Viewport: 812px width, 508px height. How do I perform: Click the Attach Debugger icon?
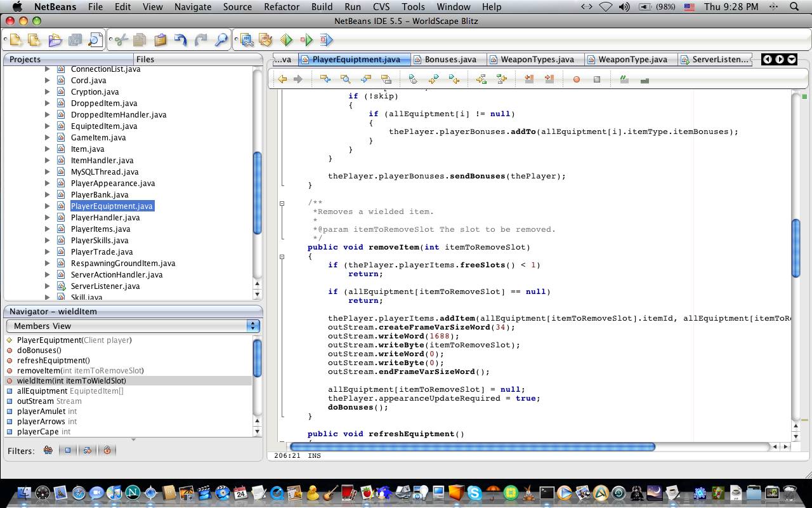[326, 41]
